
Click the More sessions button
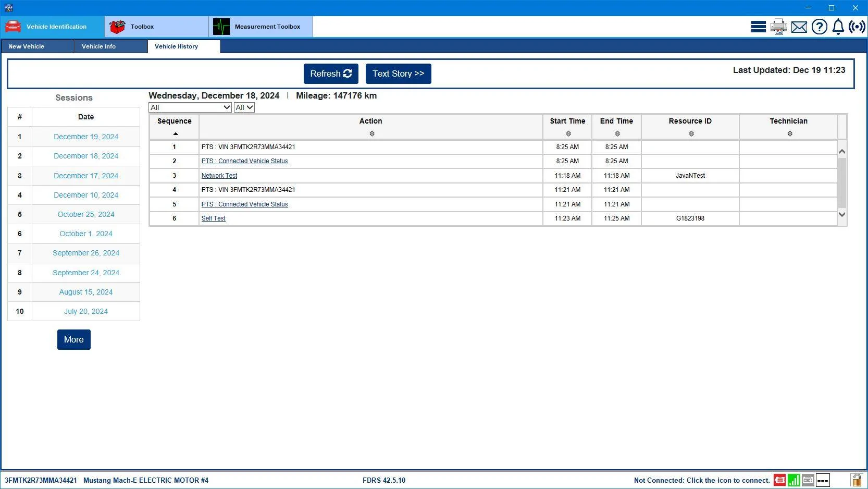pyautogui.click(x=74, y=339)
